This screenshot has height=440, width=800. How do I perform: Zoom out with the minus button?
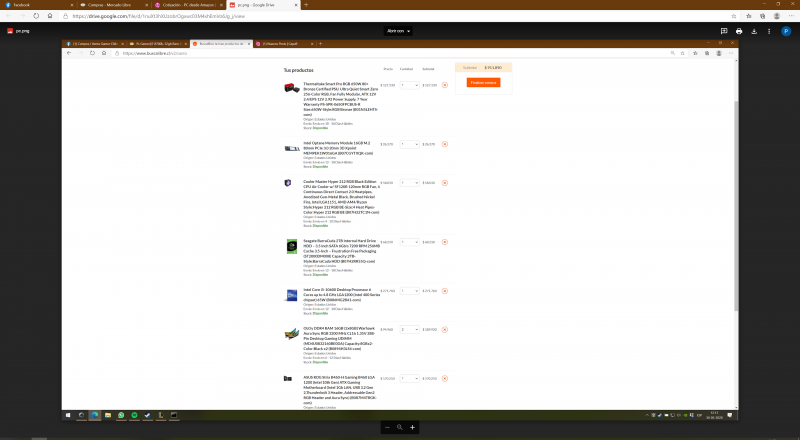[387, 427]
